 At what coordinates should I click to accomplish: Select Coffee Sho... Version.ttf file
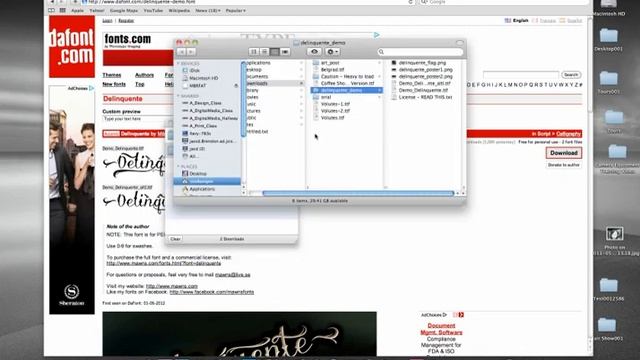point(347,83)
